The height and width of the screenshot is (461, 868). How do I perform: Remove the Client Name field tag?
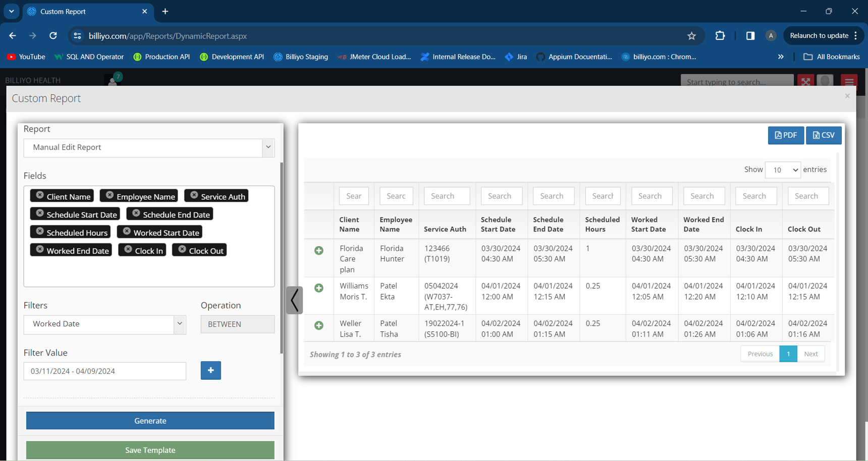coord(40,196)
